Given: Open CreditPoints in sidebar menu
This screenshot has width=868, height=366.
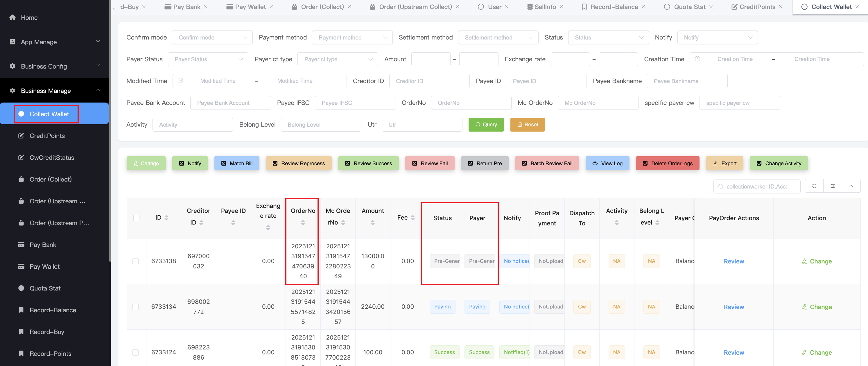Looking at the screenshot, I should click(x=47, y=136).
